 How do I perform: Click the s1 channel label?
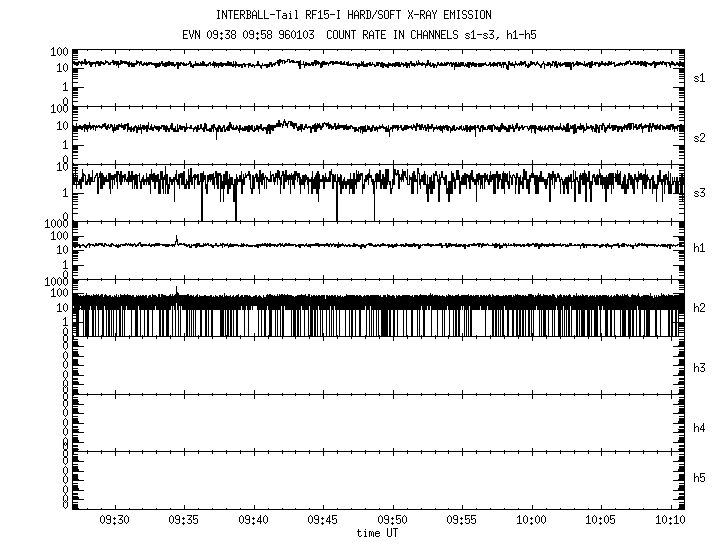point(700,77)
